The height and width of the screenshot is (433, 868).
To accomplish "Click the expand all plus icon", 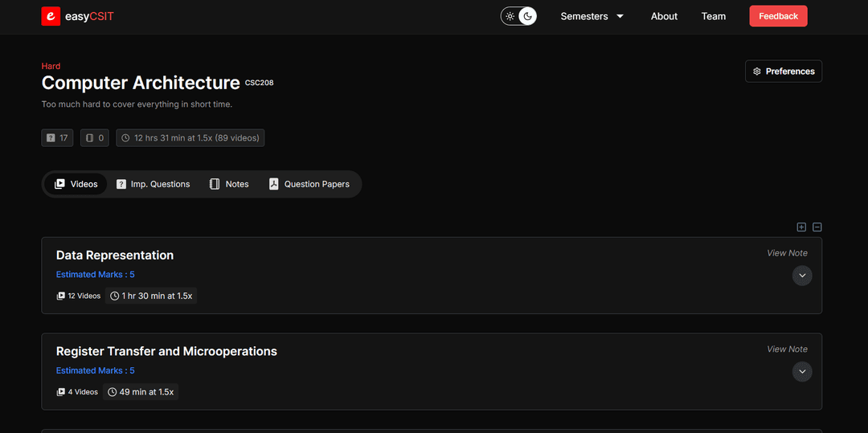I will click(801, 227).
